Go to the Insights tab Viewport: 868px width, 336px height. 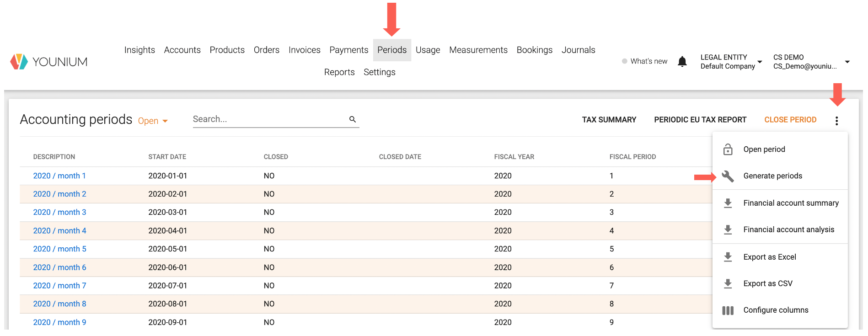coord(139,50)
